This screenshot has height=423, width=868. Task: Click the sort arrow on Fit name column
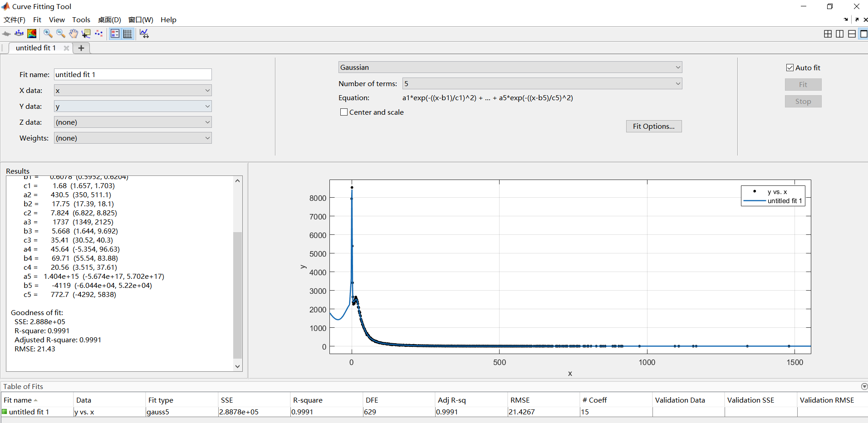coord(35,400)
